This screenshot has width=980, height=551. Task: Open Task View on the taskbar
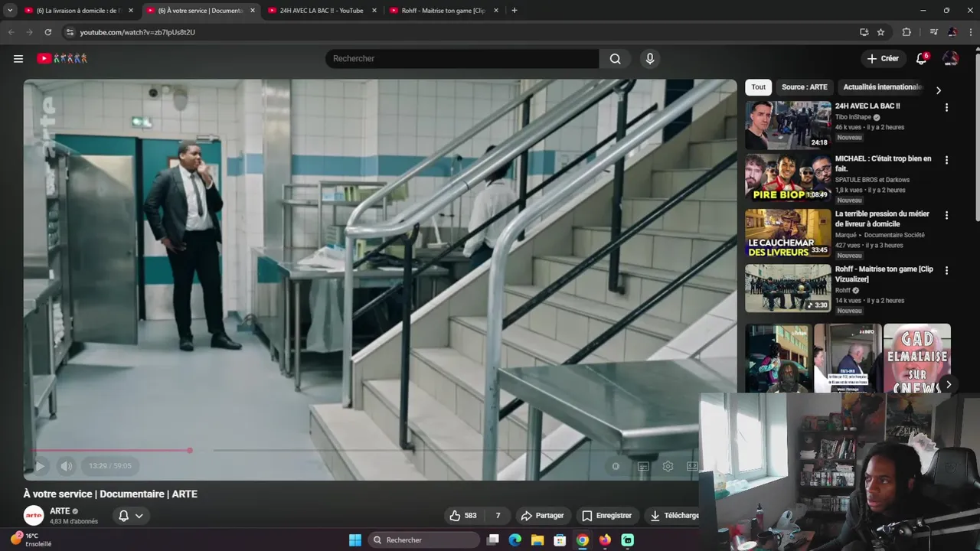point(493,540)
